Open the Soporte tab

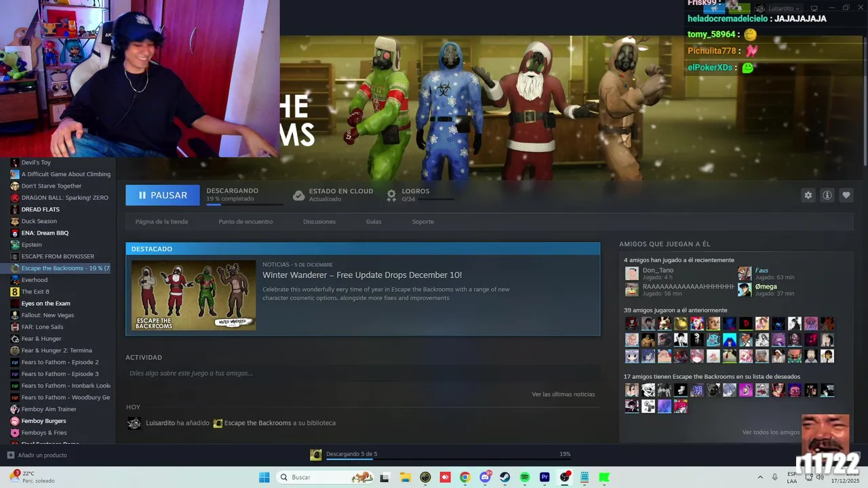pyautogui.click(x=422, y=222)
